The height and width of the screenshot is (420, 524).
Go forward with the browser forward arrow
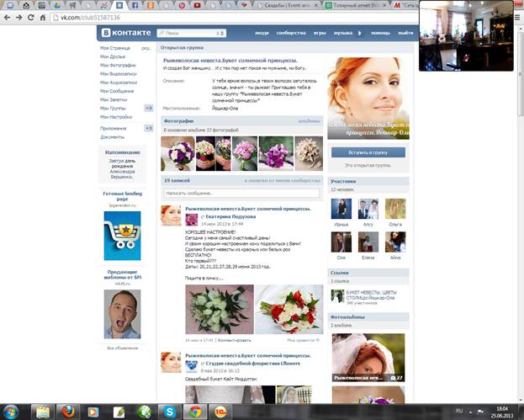click(x=19, y=18)
